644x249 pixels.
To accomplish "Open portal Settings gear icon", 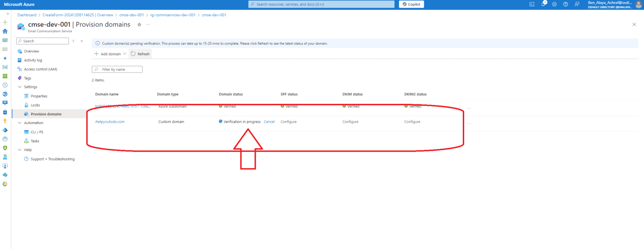I will [x=554, y=4].
